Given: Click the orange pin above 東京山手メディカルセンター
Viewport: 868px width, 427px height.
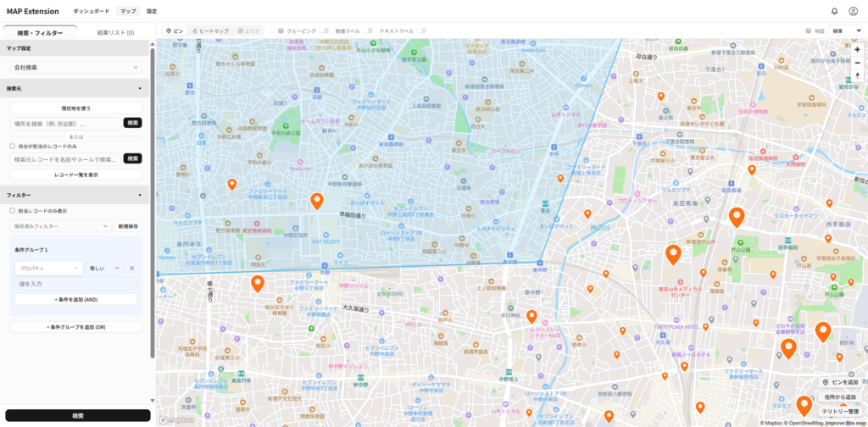Looking at the screenshot, I should pos(673,254).
